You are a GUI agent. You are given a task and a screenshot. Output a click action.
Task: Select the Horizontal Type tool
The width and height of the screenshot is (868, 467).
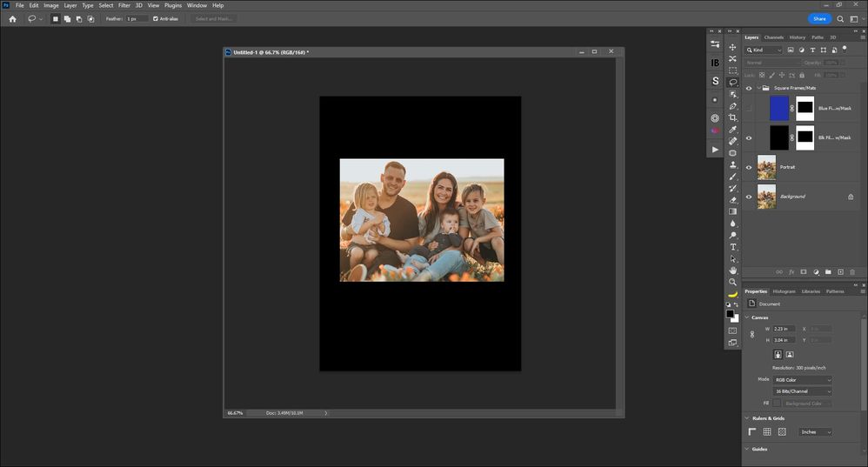732,247
